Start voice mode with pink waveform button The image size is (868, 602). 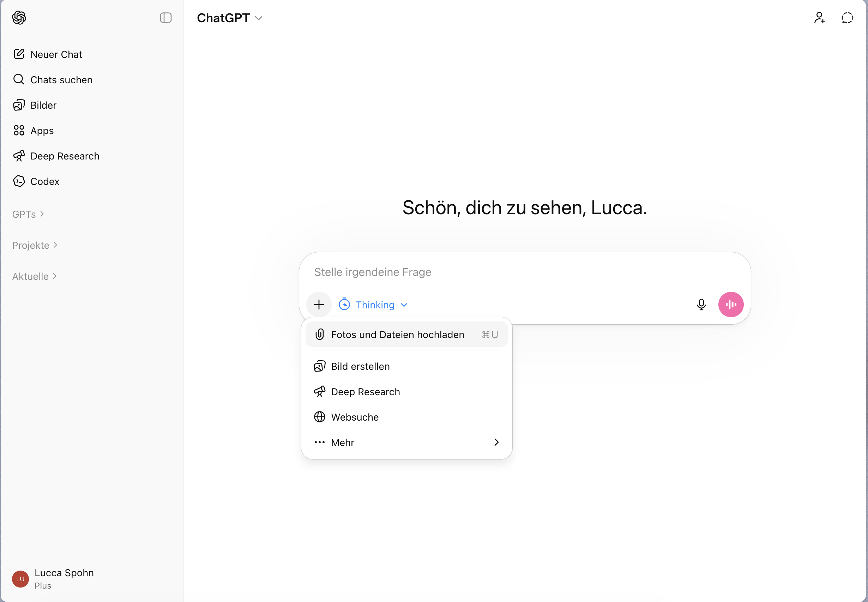click(730, 305)
